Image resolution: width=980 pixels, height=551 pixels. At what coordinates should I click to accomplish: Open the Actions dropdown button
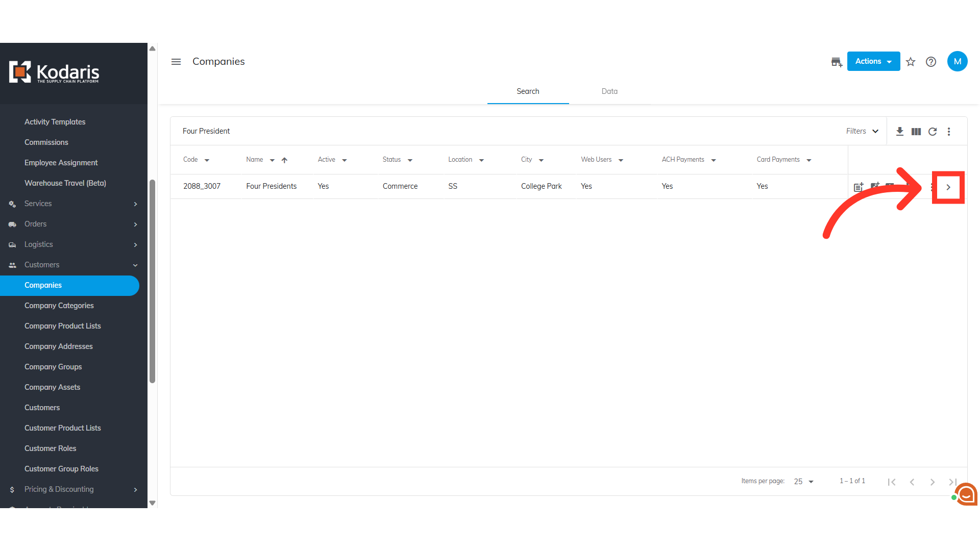coord(873,61)
